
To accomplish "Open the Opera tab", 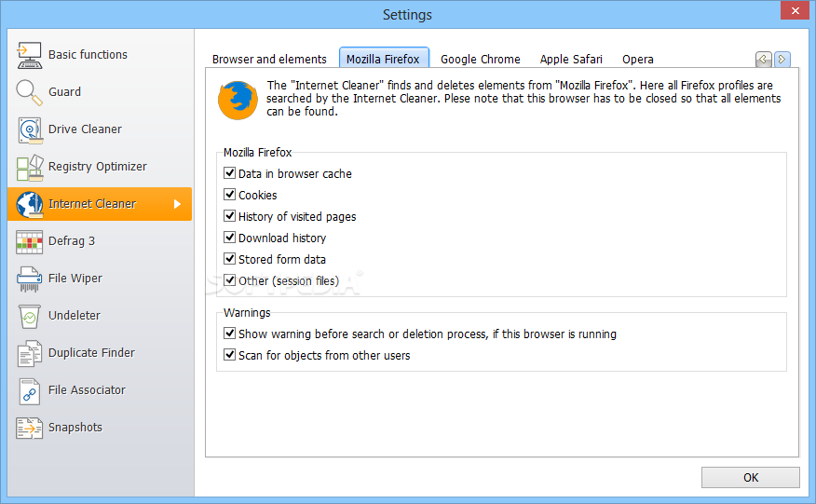I will tap(637, 60).
